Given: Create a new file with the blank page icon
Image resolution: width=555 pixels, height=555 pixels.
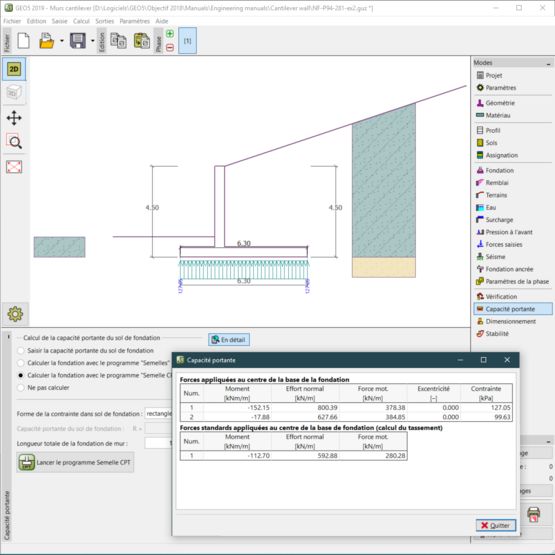Looking at the screenshot, I should 23,40.
